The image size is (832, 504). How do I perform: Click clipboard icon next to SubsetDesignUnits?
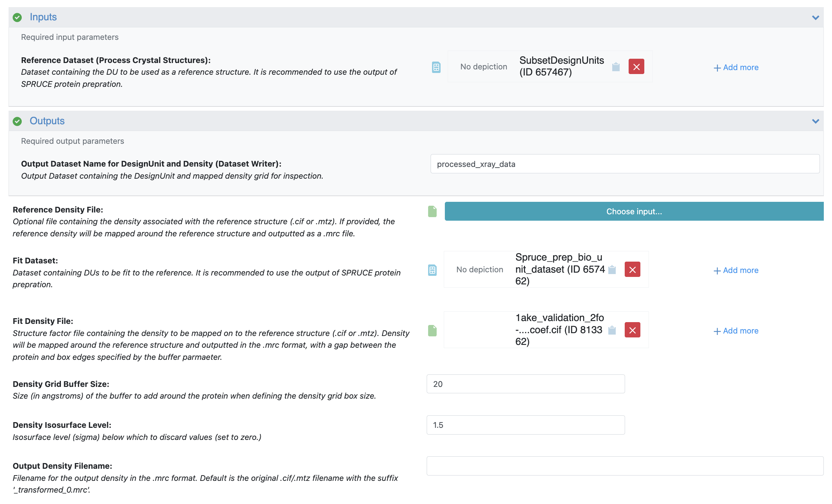click(x=616, y=67)
